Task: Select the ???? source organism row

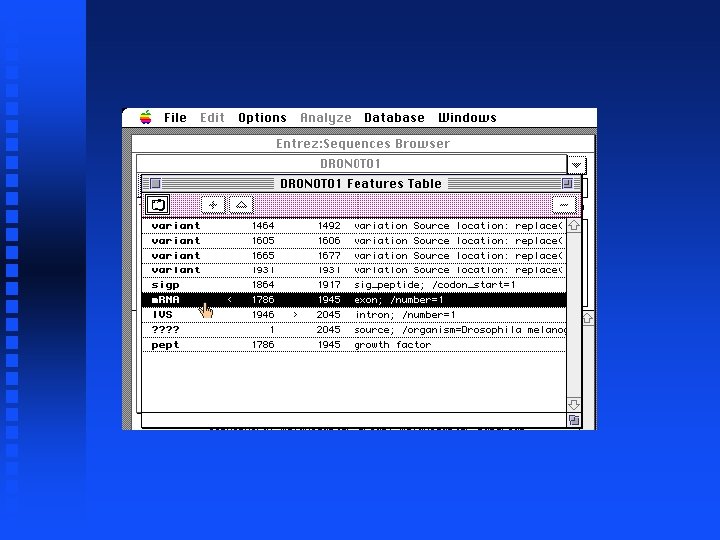Action: 354,330
